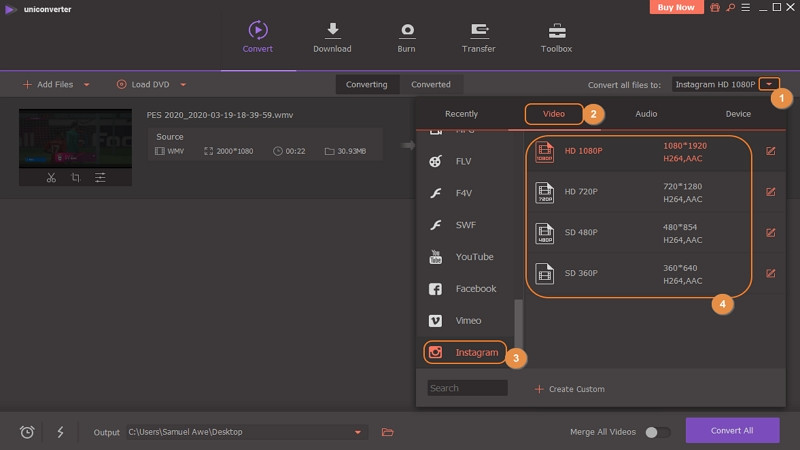The image size is (800, 450).
Task: Click the crop icon
Action: [x=76, y=178]
